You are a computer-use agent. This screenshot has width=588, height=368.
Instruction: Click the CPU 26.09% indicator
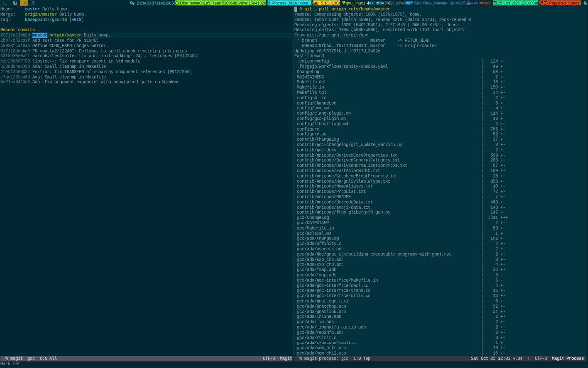[x=395, y=3]
